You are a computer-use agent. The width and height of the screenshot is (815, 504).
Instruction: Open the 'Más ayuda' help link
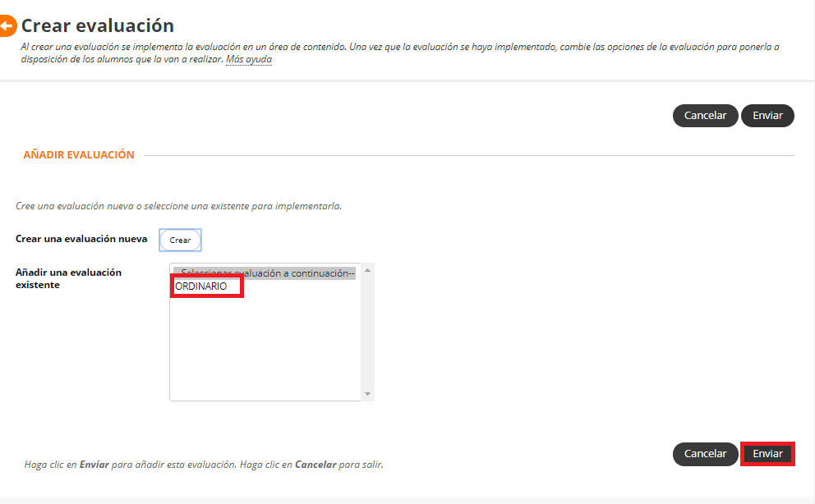pos(248,60)
